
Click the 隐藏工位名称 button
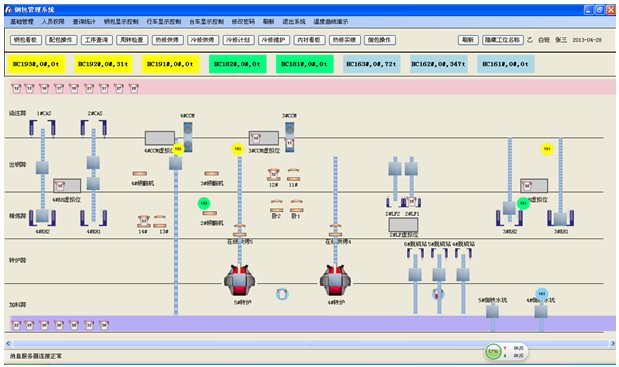tap(503, 40)
